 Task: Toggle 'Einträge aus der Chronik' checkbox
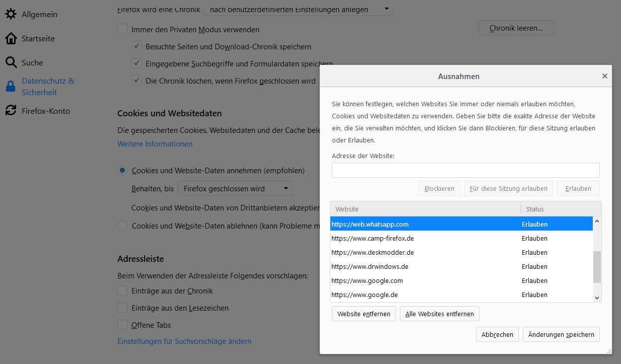[122, 290]
